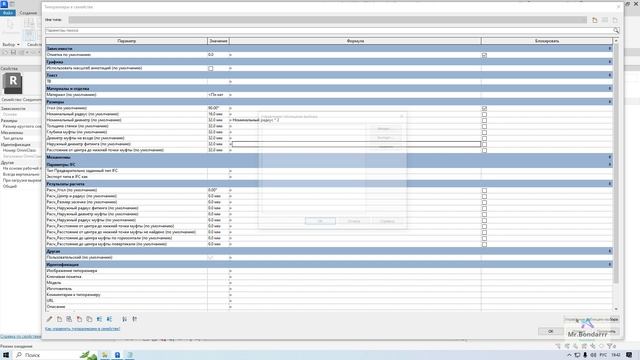Open the type name dropdown at top
The height and width of the screenshot is (360, 640).
click(x=327, y=20)
